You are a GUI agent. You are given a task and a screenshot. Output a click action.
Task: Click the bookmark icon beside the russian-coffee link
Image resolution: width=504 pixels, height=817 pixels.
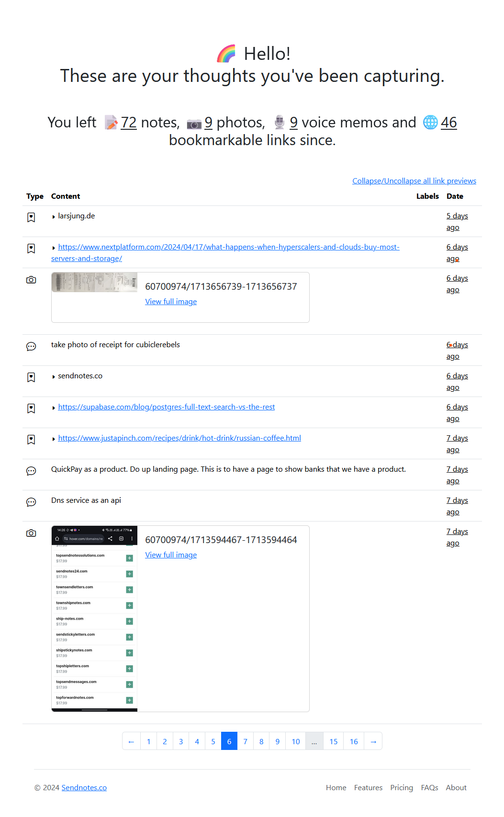[31, 440]
